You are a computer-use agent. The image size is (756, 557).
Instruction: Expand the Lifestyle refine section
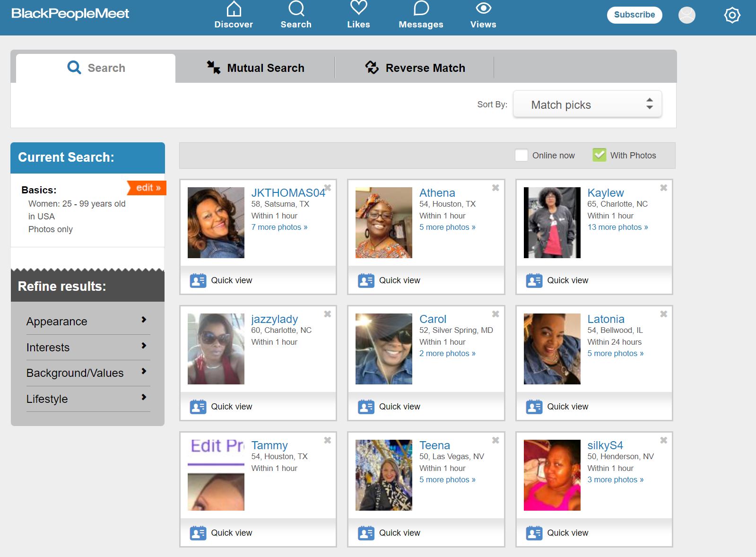[x=88, y=399]
